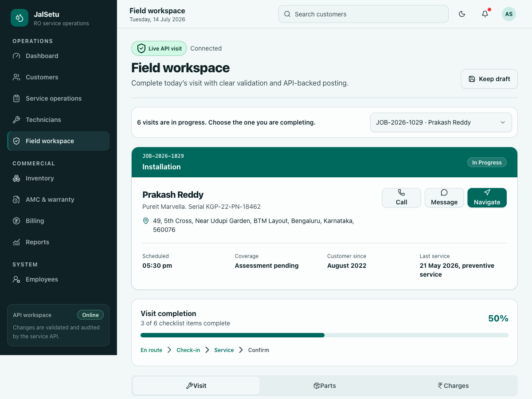Click the Employees user-gear icon
The height and width of the screenshot is (399, 532).
pos(16,279)
